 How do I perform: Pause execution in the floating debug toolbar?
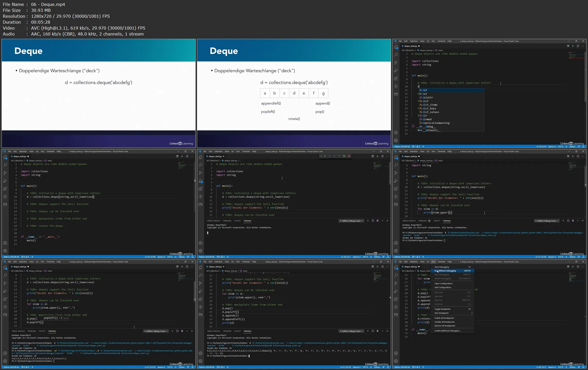pyautogui.click(x=325, y=156)
